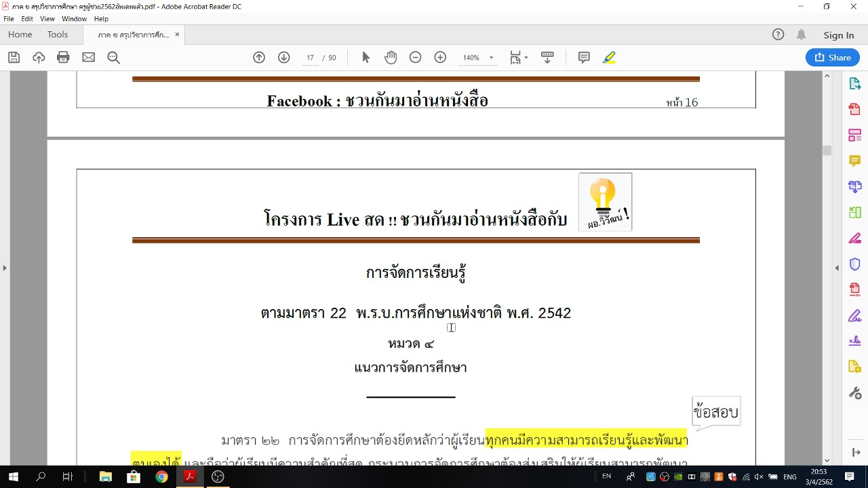Click the scrollbar up arrow
Screen dimensions: 868x488
827,75
